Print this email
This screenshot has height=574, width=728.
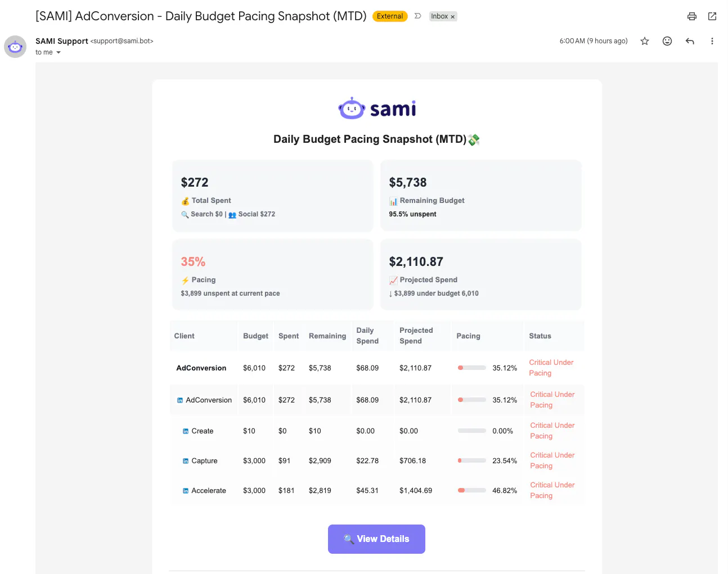click(692, 16)
